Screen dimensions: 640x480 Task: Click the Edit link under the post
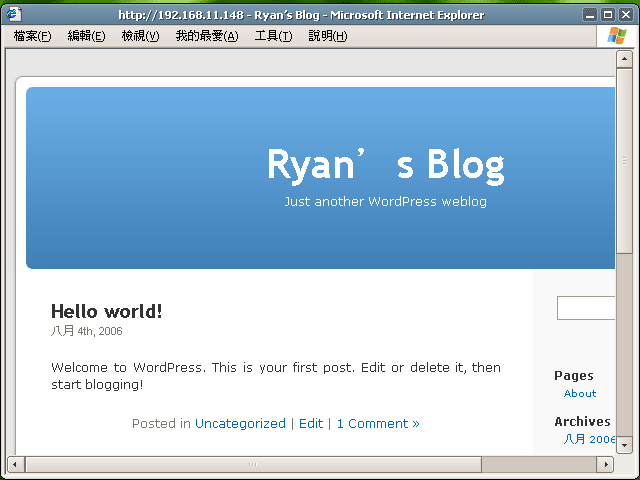pyautogui.click(x=311, y=424)
